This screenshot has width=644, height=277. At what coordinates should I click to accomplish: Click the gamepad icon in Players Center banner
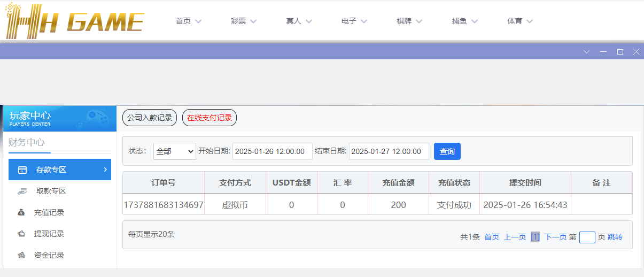click(97, 117)
